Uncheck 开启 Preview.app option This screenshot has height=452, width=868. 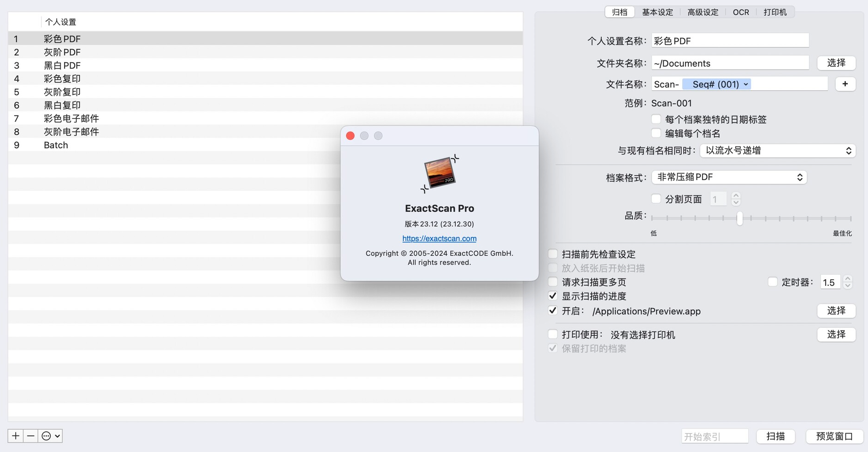[x=553, y=311]
